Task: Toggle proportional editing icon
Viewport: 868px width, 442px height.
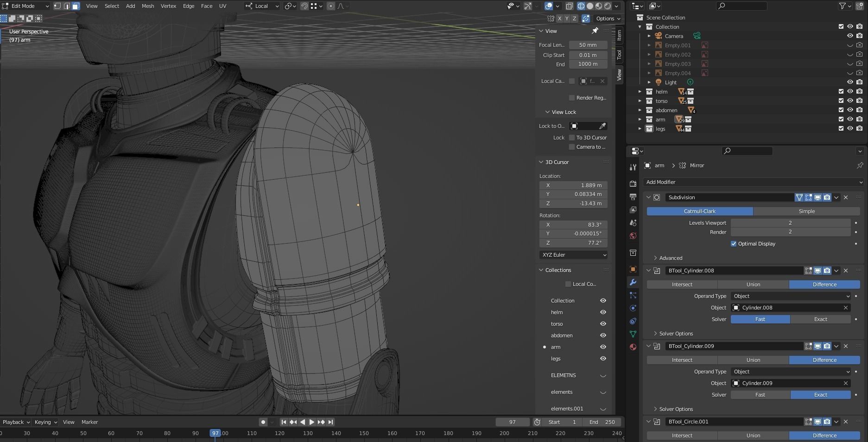Action: (x=331, y=6)
